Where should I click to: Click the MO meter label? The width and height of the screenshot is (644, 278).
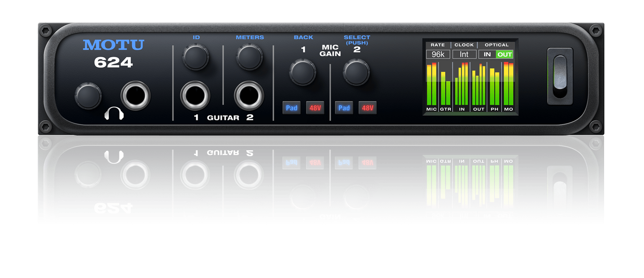click(x=508, y=109)
